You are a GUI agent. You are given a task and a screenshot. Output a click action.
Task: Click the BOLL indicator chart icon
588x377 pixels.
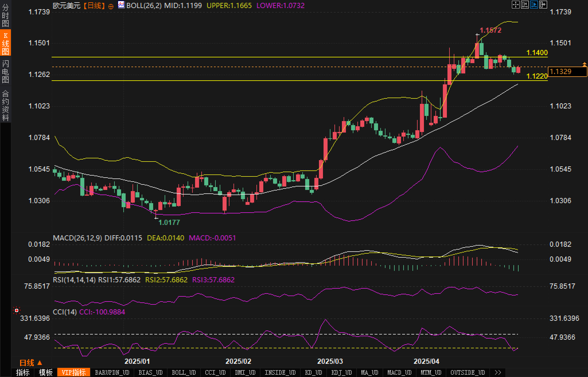[x=121, y=5]
